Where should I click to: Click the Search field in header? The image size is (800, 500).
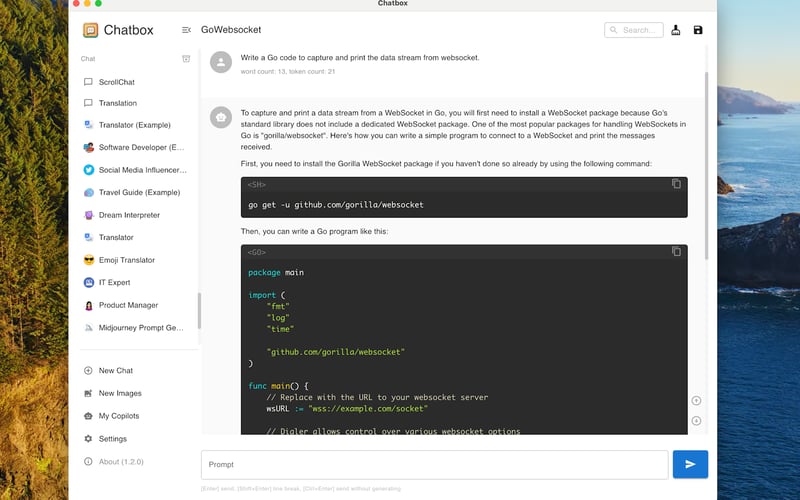[x=634, y=30]
